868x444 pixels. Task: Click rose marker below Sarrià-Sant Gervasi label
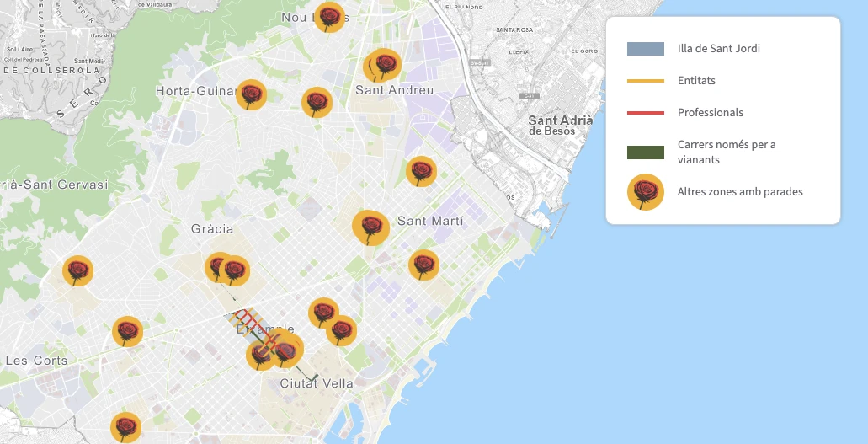click(77, 270)
